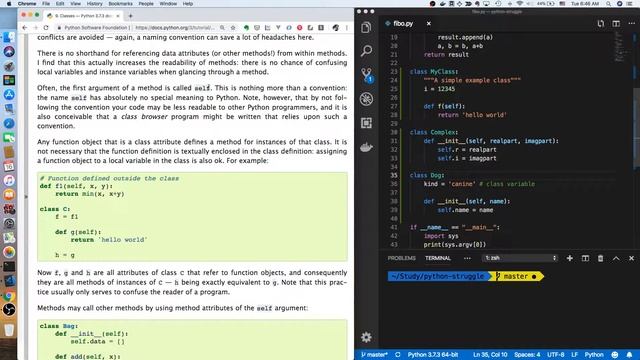Open Finder from the Dock
Image resolution: width=640 pixels, height=360 pixels.
(9, 37)
